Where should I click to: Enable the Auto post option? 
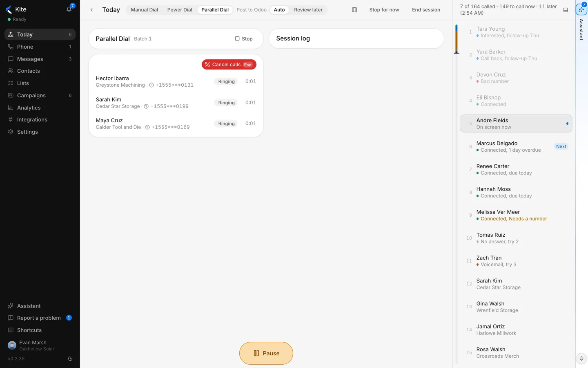click(279, 10)
